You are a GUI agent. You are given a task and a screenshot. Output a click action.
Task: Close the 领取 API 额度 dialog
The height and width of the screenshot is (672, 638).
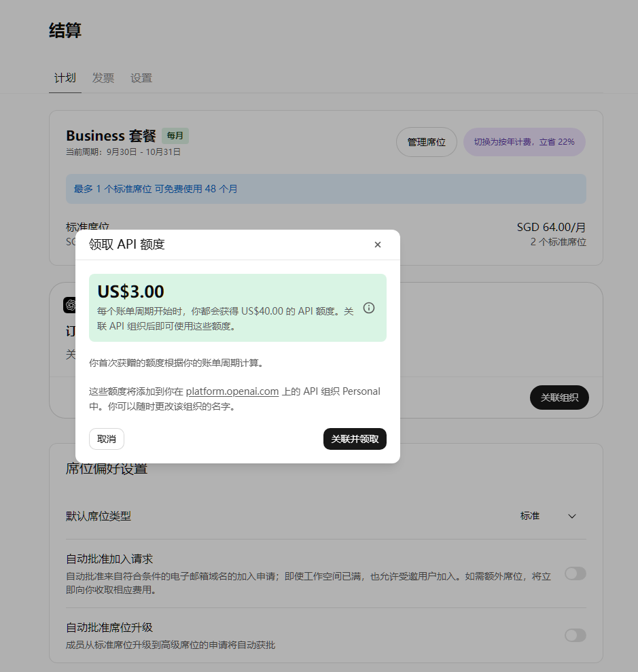[378, 245]
